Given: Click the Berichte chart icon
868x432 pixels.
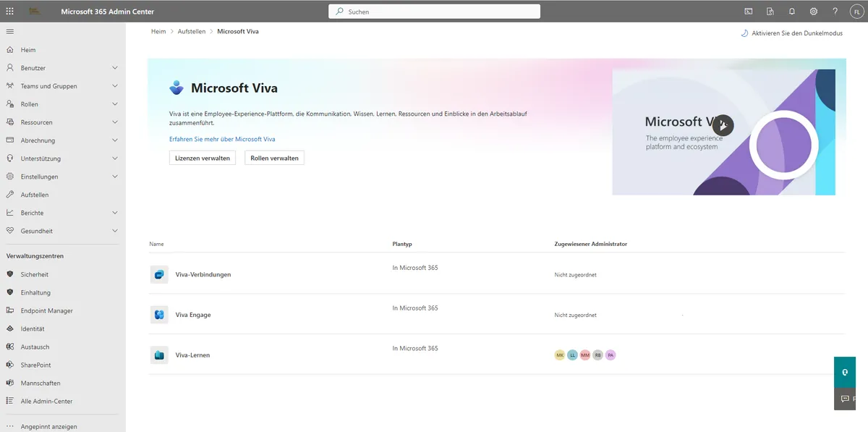Looking at the screenshot, I should 10,213.
